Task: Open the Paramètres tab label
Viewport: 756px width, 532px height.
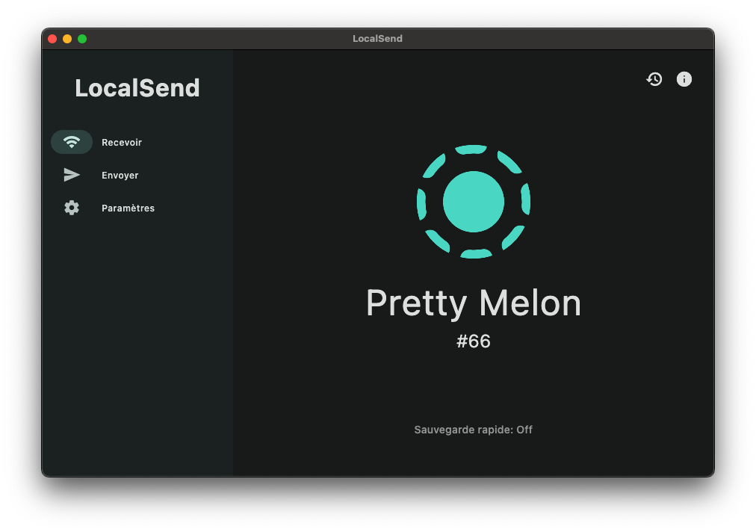Action: 128,208
